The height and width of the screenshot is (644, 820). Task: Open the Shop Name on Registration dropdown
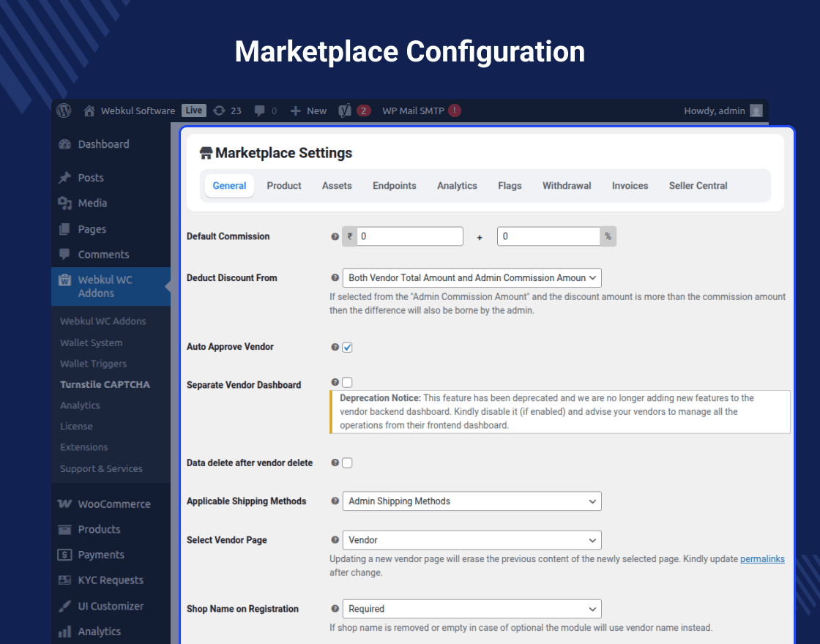[x=471, y=608]
